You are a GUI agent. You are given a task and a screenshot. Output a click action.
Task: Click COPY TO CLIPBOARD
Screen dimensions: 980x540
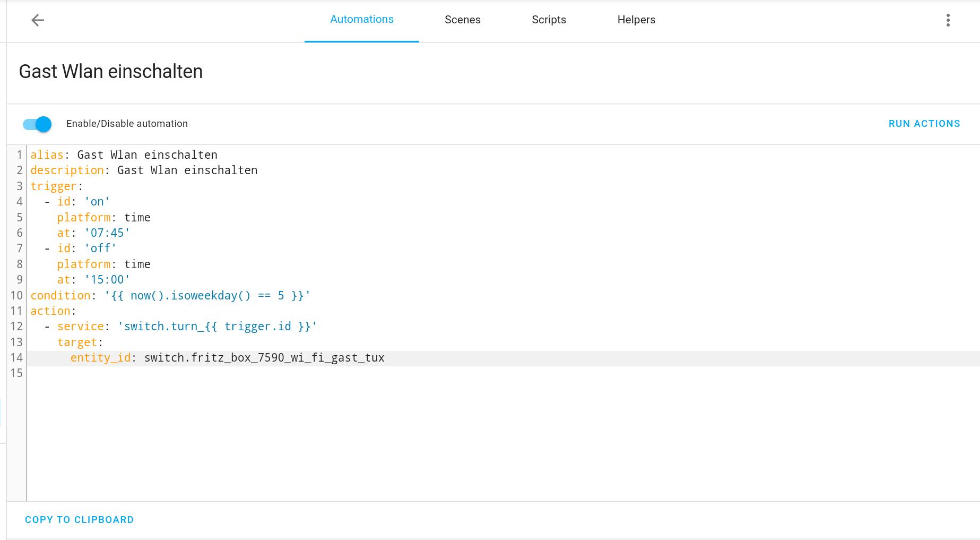[x=79, y=519]
